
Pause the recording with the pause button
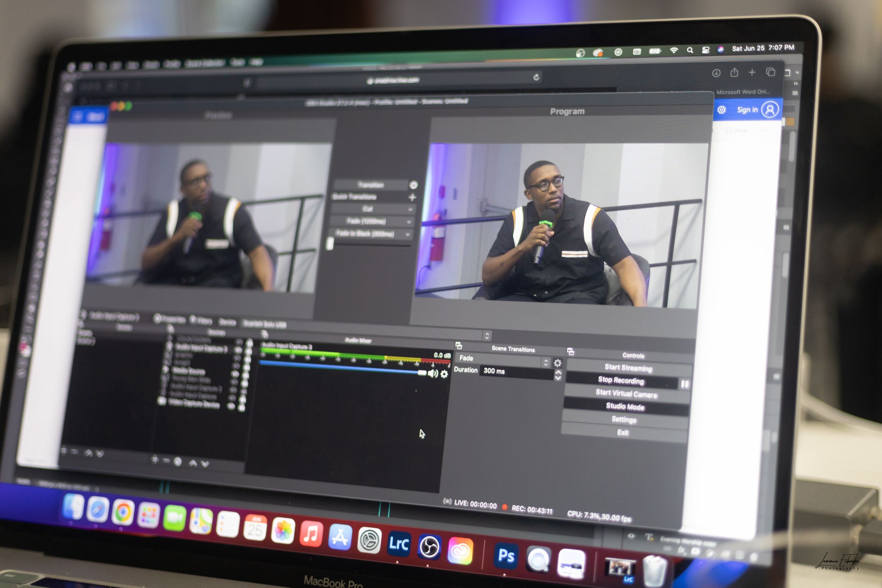(x=685, y=384)
